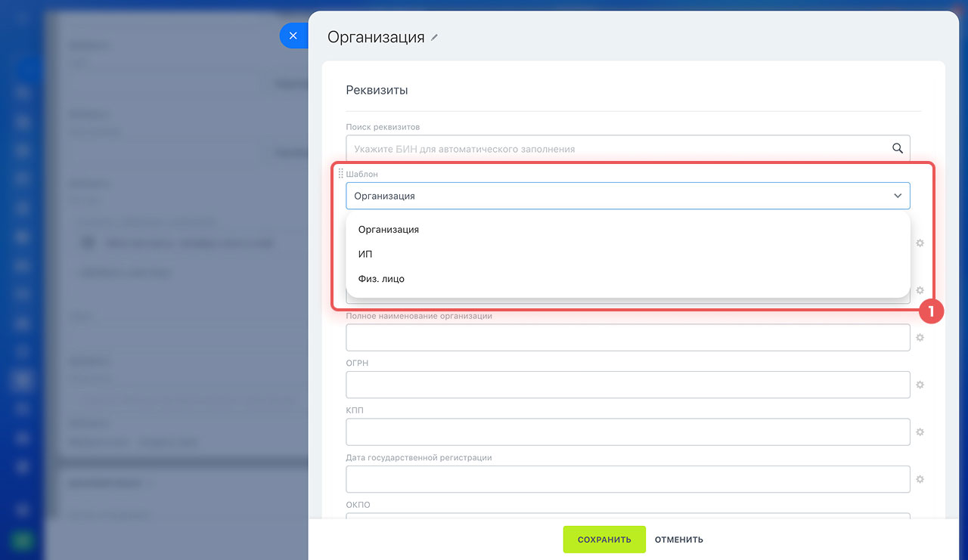Click into the КПП input field
This screenshot has width=968, height=560.
(627, 432)
